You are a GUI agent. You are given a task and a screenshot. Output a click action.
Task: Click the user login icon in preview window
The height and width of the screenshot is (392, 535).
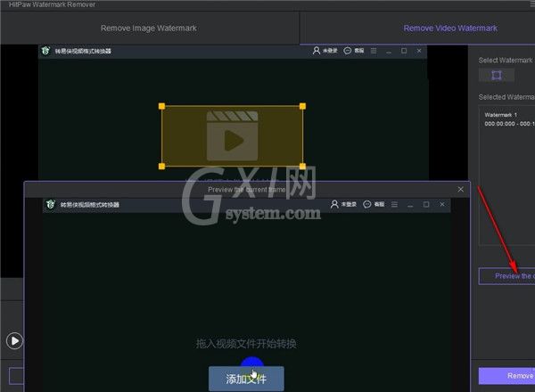point(334,204)
